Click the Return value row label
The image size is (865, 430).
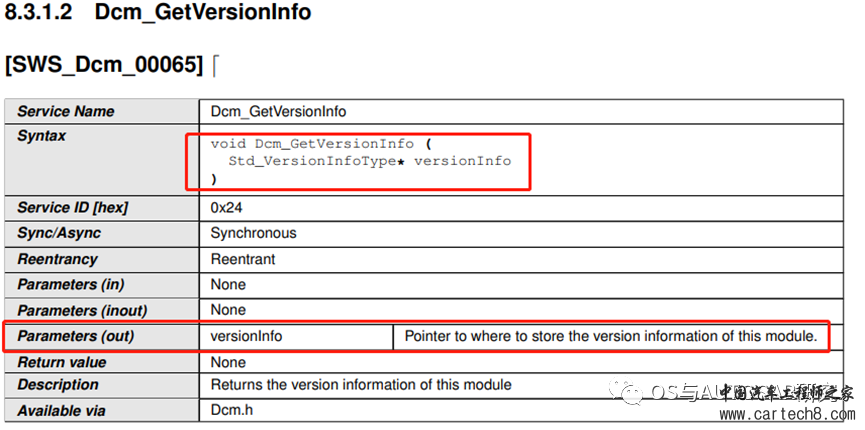point(62,363)
